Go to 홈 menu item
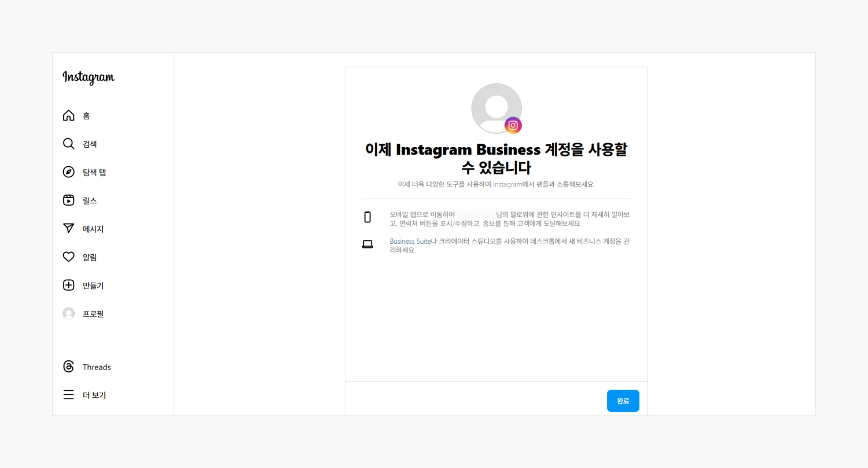 click(x=86, y=116)
